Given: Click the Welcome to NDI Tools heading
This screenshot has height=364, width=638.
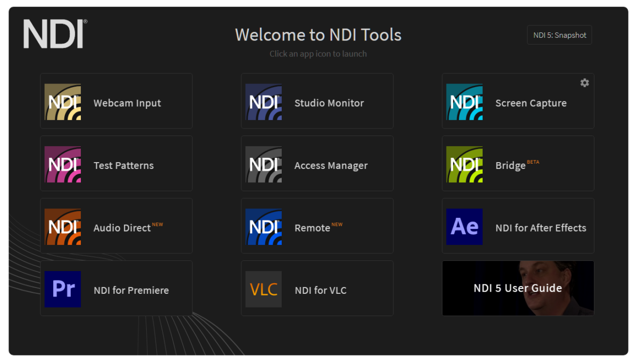Looking at the screenshot, I should (x=318, y=35).
